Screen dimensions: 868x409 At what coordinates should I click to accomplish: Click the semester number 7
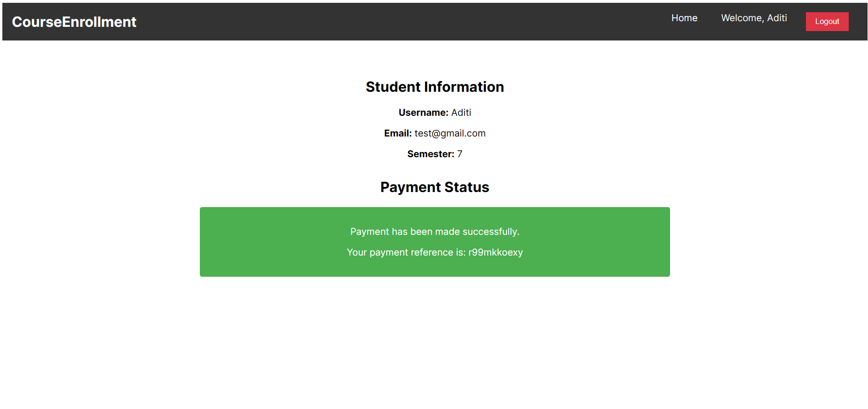point(460,154)
